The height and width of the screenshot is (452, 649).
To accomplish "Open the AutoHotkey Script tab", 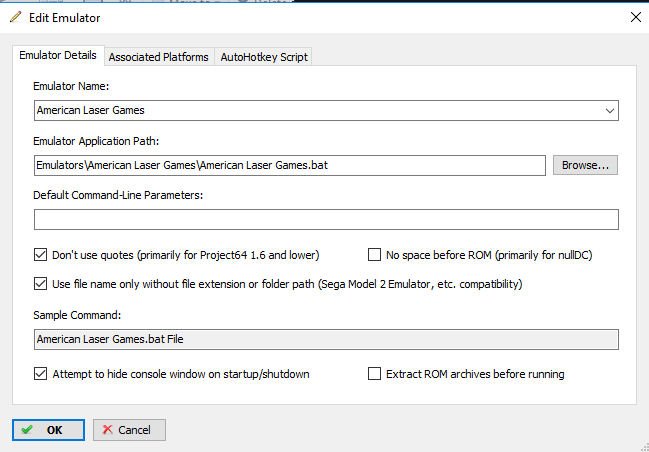I will (x=264, y=57).
